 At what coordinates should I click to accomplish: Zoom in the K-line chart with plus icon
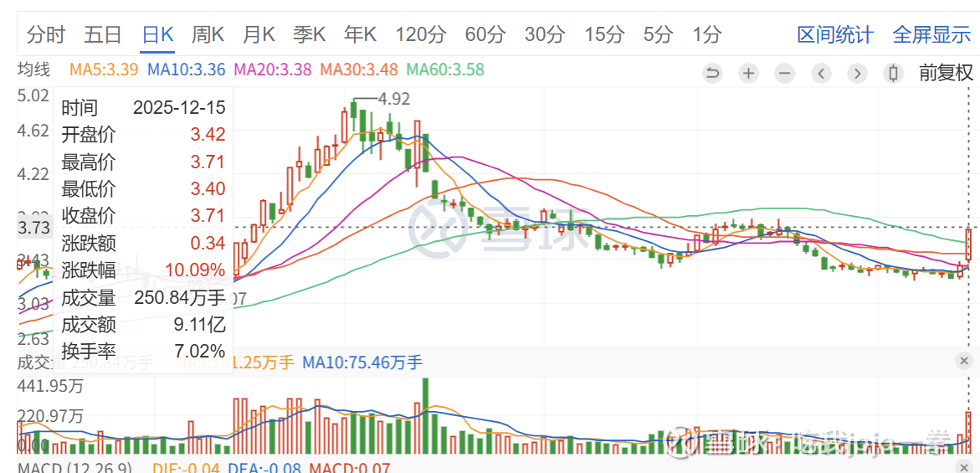click(748, 73)
